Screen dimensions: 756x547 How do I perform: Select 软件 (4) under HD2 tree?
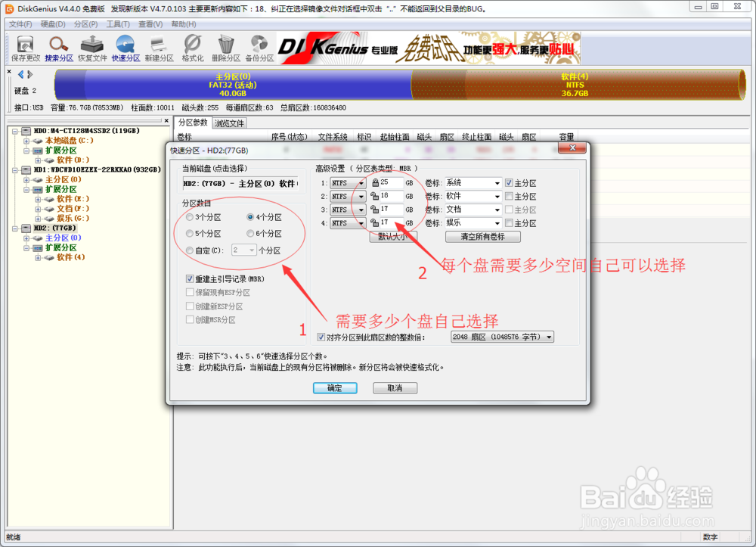point(71,257)
